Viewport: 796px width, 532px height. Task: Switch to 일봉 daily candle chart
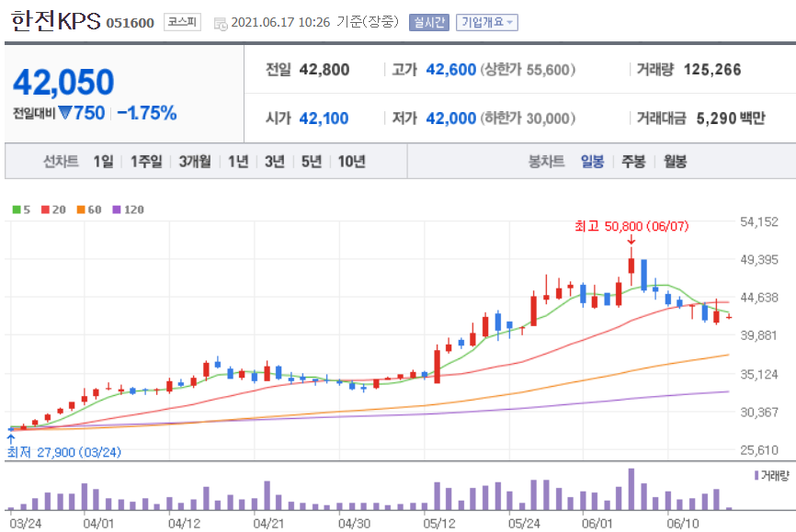point(593,162)
